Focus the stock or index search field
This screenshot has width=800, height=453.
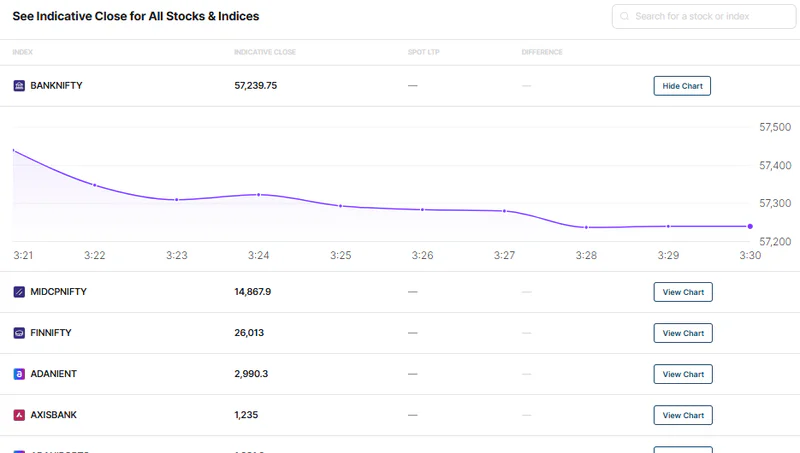pyautogui.click(x=704, y=16)
